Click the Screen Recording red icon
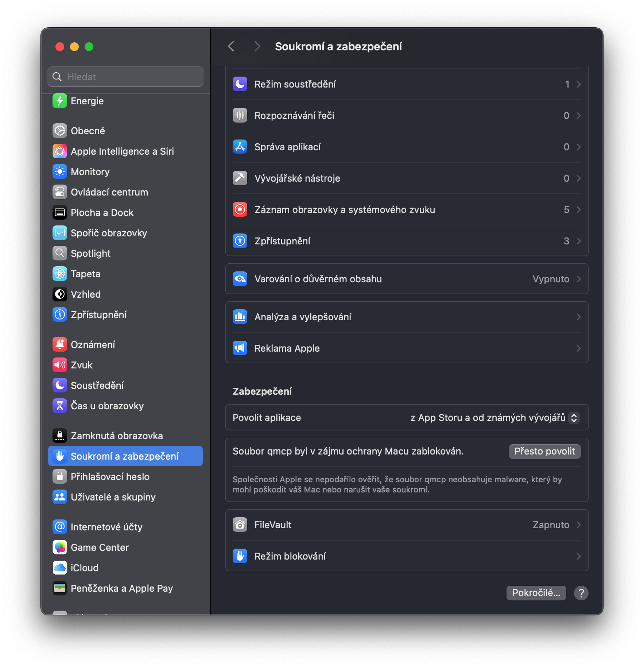The image size is (644, 669). point(240,210)
